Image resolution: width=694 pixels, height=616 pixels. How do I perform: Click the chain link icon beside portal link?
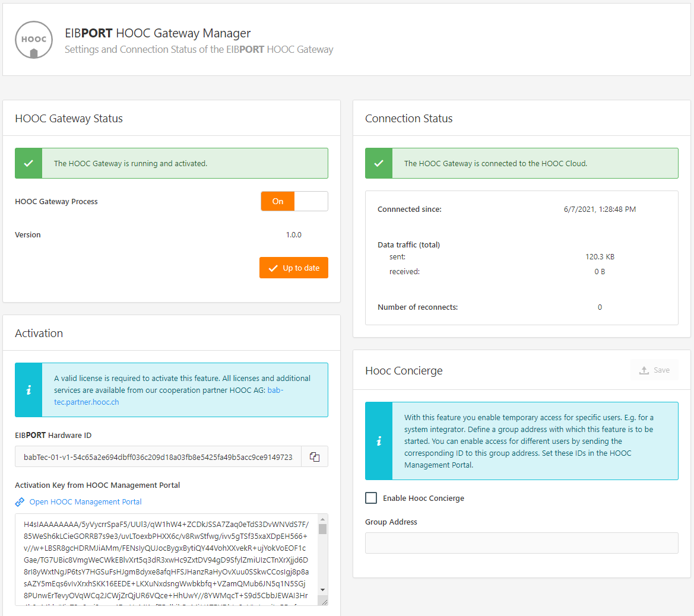click(20, 502)
